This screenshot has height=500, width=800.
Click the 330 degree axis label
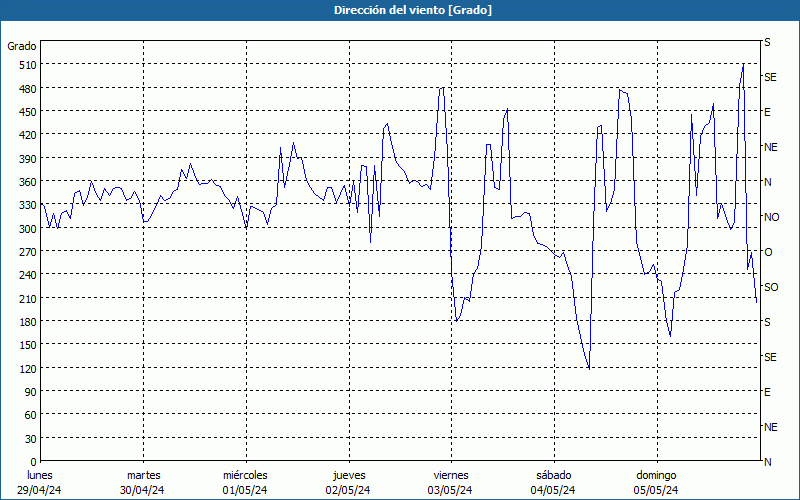click(28, 205)
